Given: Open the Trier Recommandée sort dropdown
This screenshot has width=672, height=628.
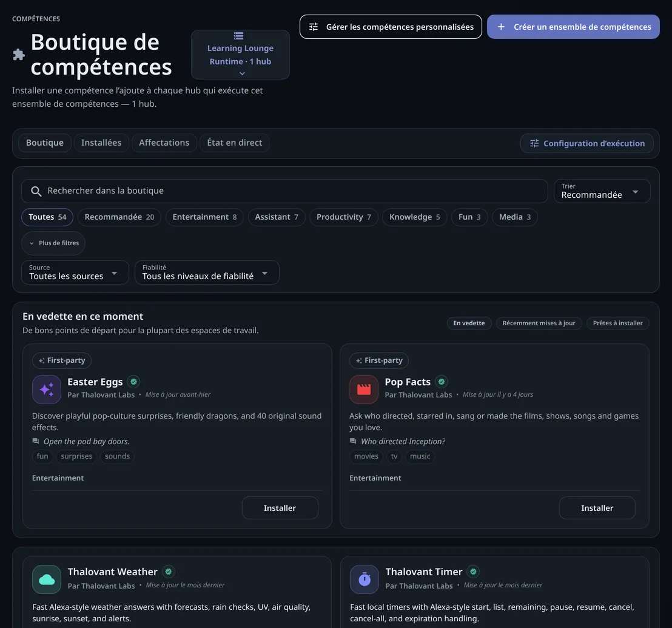Looking at the screenshot, I should tap(602, 191).
